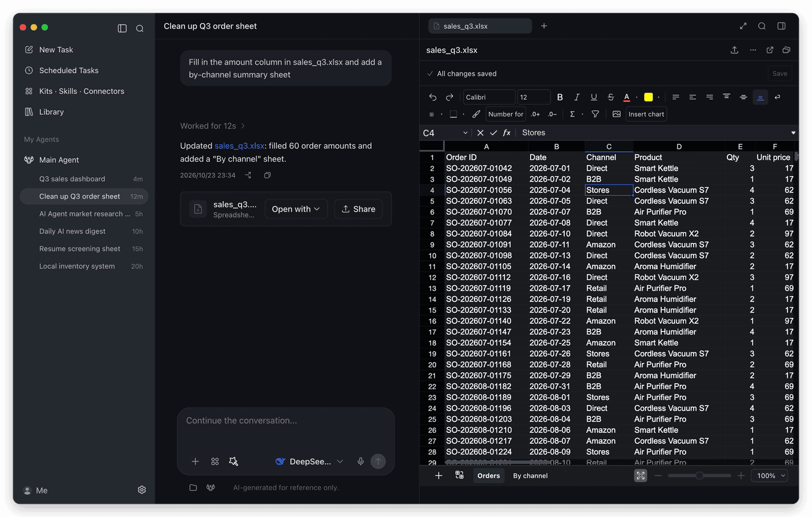Open the 100% zoom level dropdown
The width and height of the screenshot is (812, 517).
tap(770, 476)
